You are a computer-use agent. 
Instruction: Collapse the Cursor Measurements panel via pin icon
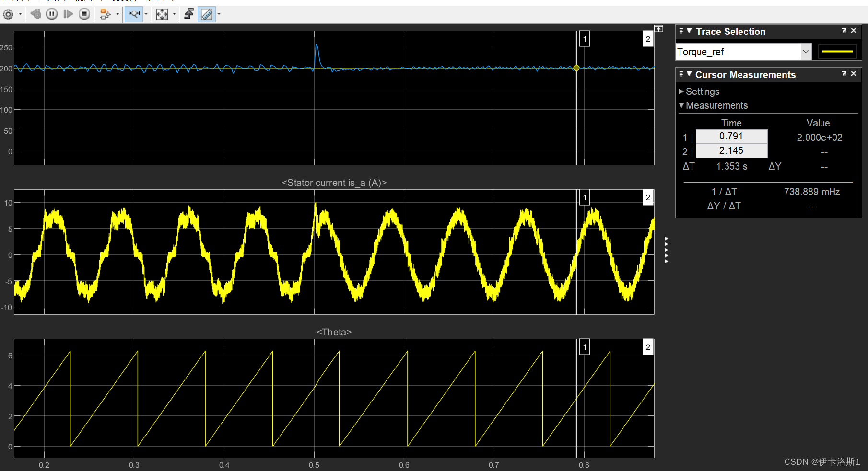(x=681, y=74)
